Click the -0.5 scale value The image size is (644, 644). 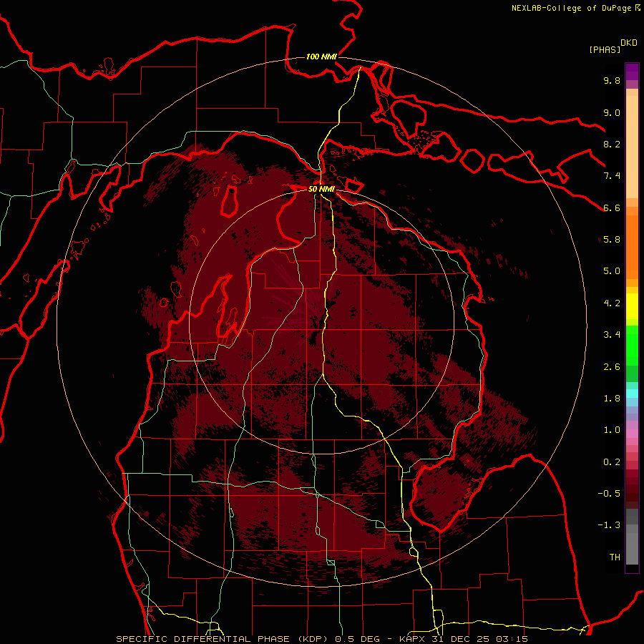click(609, 493)
